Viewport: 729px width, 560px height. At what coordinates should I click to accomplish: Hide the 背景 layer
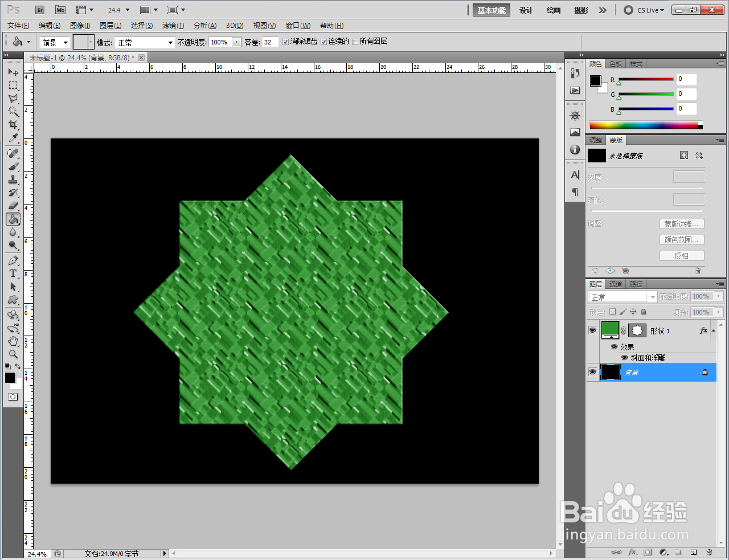tap(592, 372)
